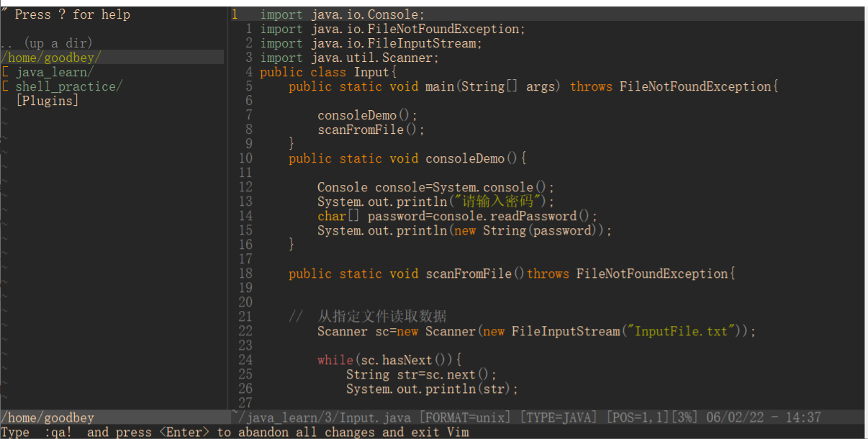Viewport: 868px width, 439px height.
Task: Click 'public static void consoleDemo(){' declaration
Action: tap(408, 158)
